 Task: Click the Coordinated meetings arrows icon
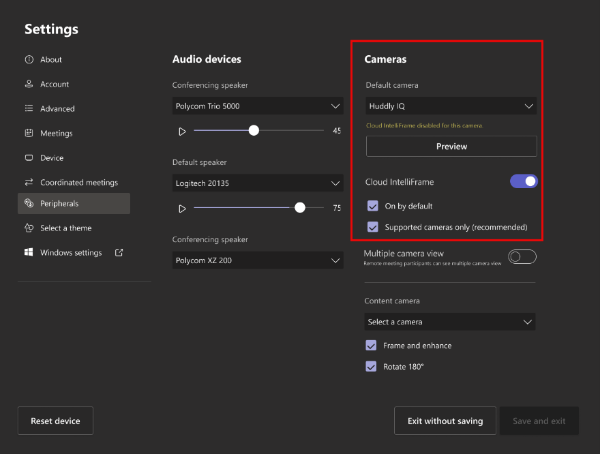point(29,182)
